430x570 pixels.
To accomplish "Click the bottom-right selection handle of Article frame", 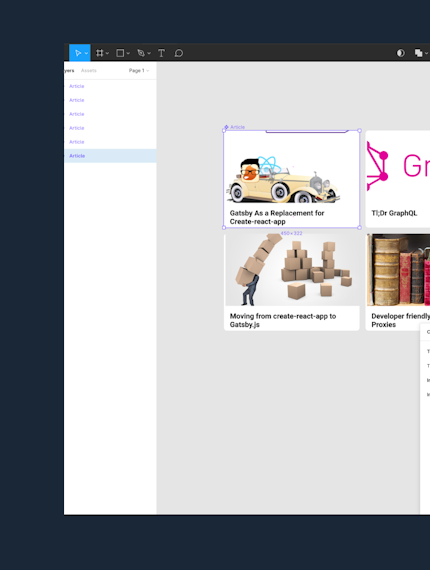I will (x=359, y=228).
